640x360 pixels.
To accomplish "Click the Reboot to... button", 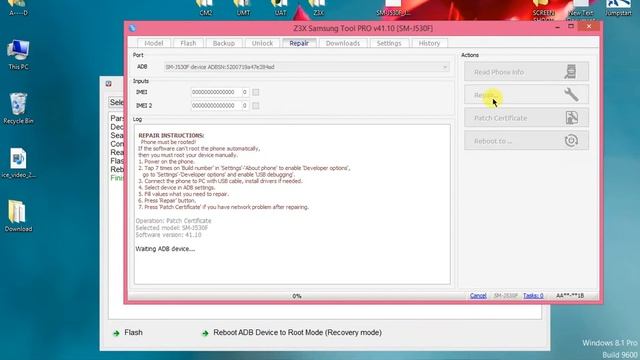I will [527, 141].
